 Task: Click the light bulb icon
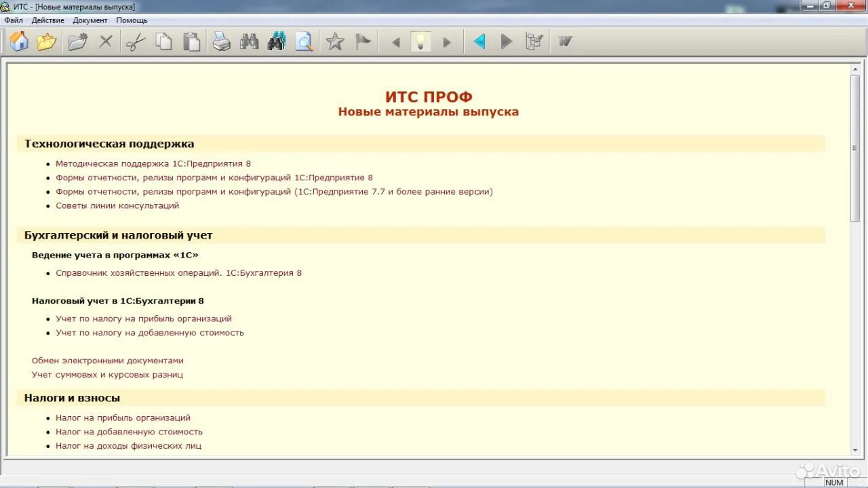[421, 42]
